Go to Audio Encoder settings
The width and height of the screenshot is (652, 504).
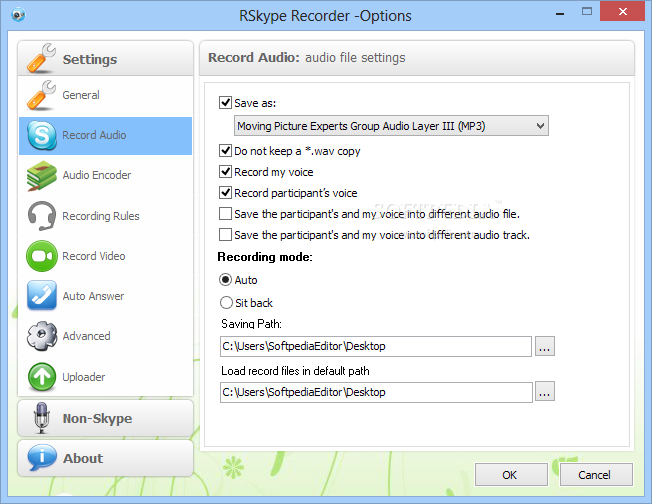[x=105, y=175]
